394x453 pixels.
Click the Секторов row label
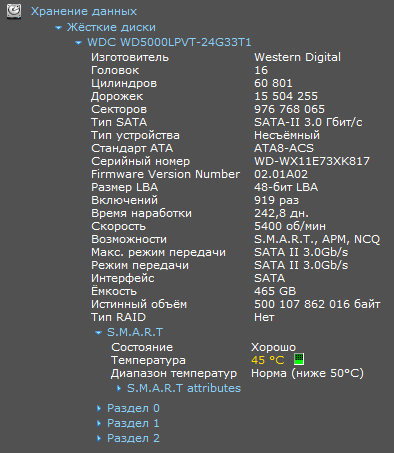tap(119, 109)
